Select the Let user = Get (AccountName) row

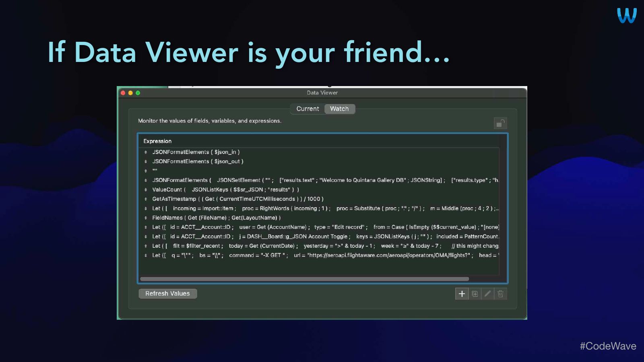319,227
